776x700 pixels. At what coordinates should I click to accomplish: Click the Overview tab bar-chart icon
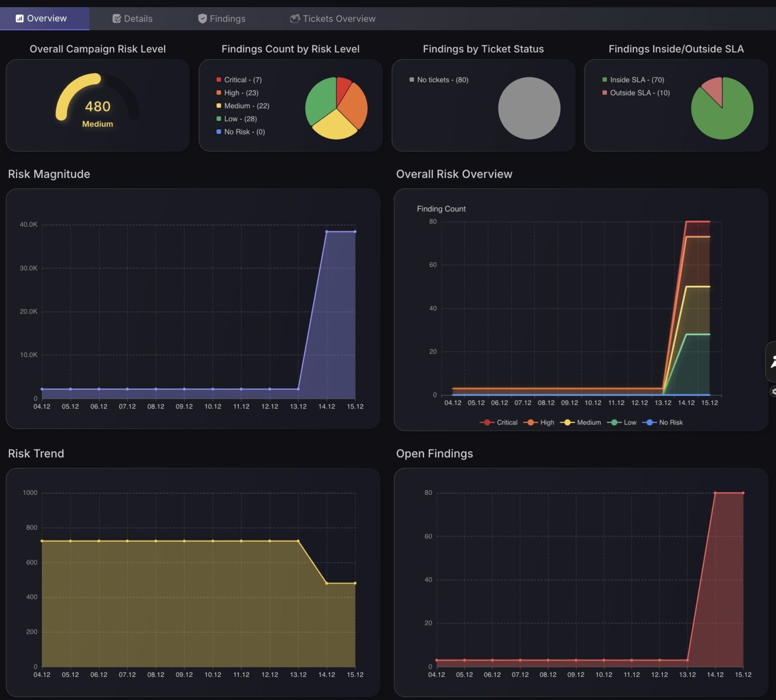click(20, 19)
